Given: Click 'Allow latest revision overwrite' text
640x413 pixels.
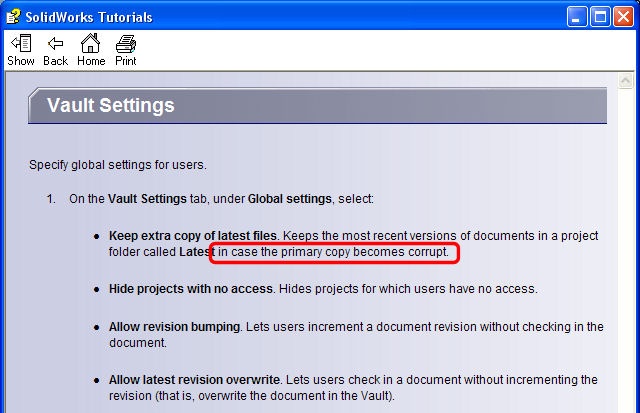Looking at the screenshot, I should click(x=194, y=380).
